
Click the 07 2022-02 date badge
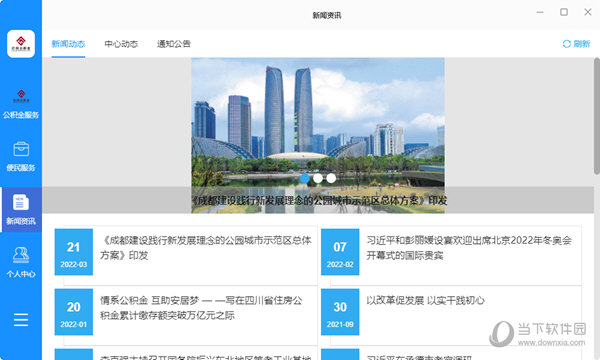click(340, 252)
